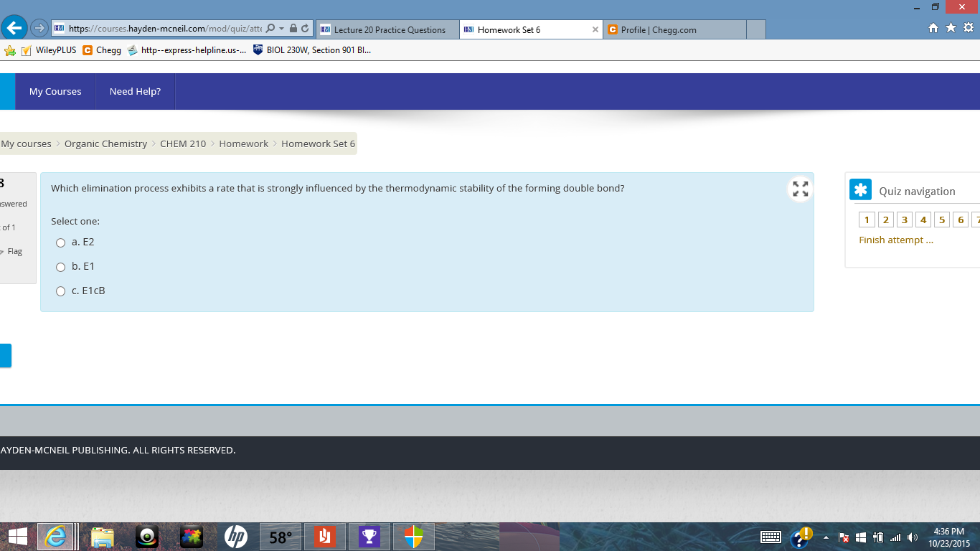
Task: Open the browser Home icon
Action: [x=933, y=28]
